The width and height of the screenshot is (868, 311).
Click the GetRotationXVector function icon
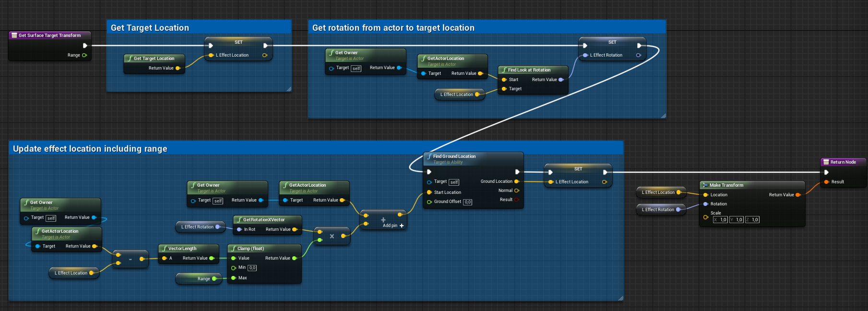pyautogui.click(x=239, y=220)
